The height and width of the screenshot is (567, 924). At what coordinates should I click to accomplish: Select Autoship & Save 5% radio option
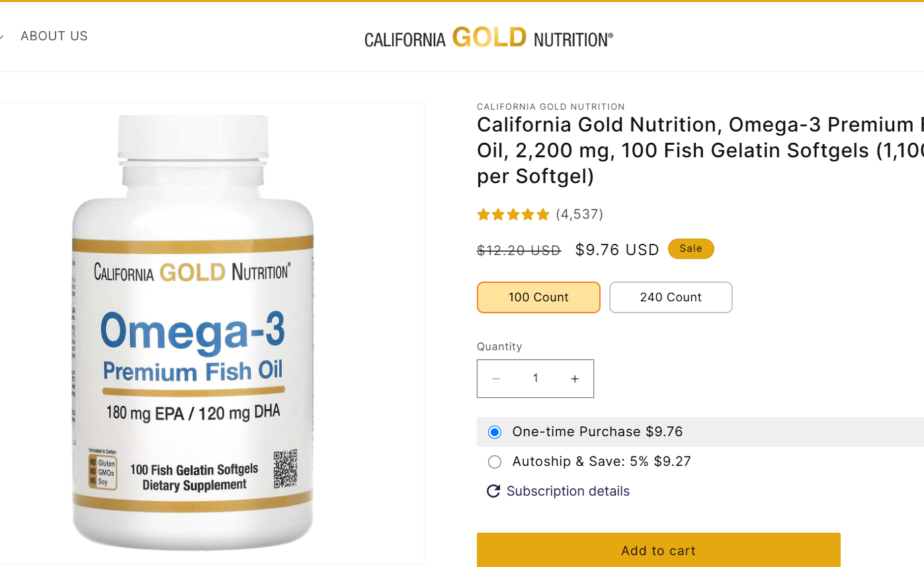click(494, 462)
